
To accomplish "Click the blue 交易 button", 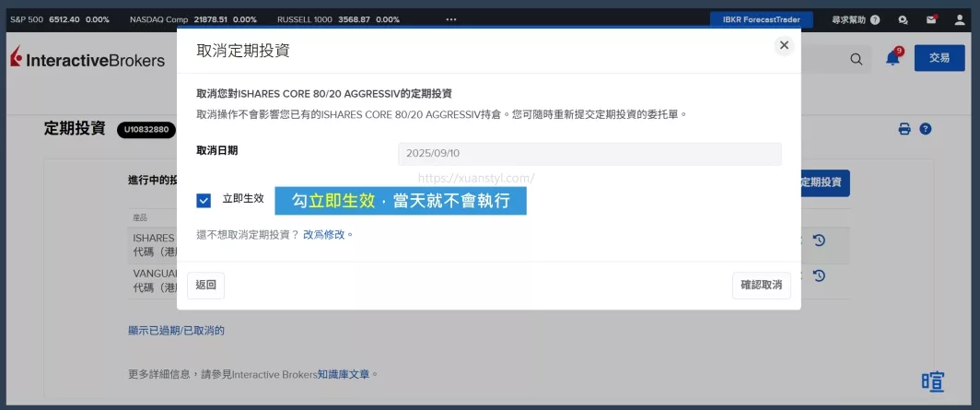I will tap(939, 58).
